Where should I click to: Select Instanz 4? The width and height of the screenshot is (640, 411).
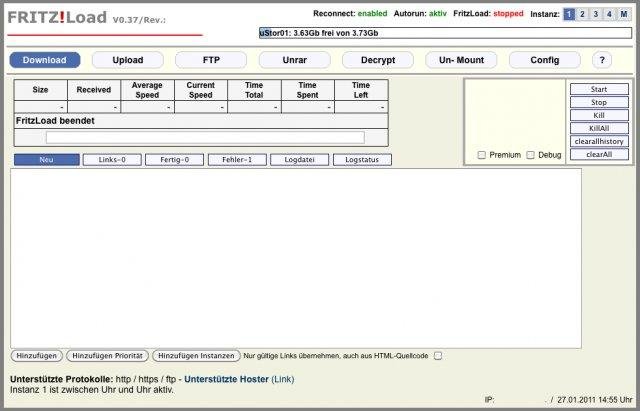click(x=609, y=14)
